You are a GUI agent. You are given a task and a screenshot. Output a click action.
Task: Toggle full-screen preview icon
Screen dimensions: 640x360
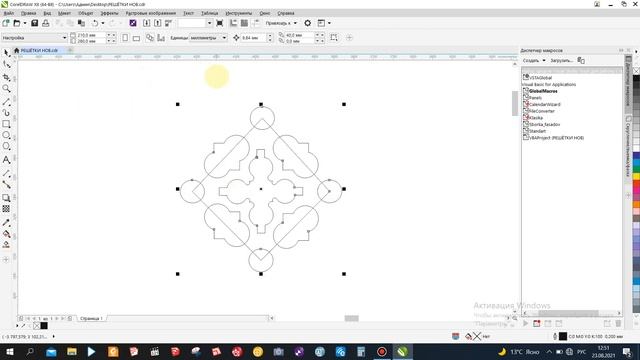[x=220, y=23]
